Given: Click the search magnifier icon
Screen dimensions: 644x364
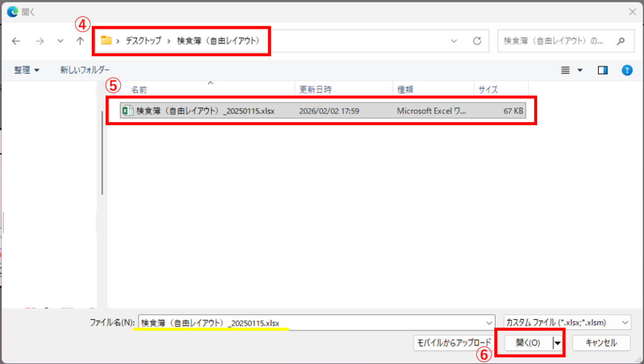Looking at the screenshot, I should click(x=621, y=41).
